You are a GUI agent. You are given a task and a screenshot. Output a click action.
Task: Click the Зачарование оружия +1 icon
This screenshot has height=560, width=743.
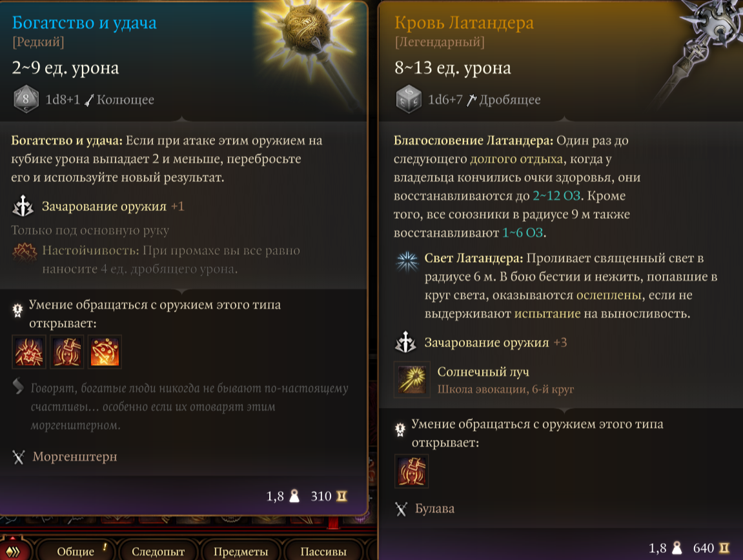(x=23, y=206)
